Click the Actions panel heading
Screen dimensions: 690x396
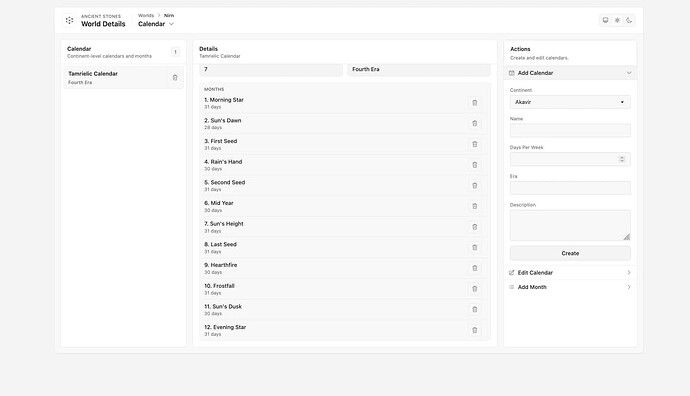click(520, 49)
